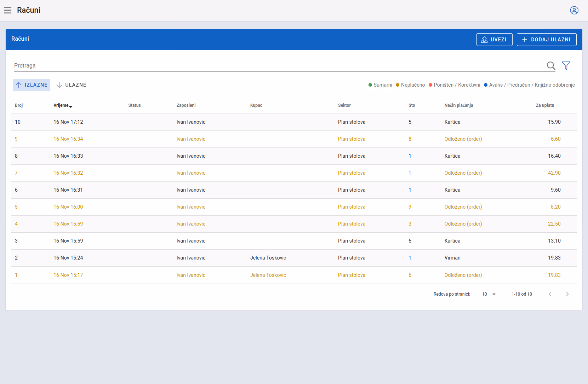Click the amount 13.10
Viewport: 588px width, 384px height.
point(554,241)
